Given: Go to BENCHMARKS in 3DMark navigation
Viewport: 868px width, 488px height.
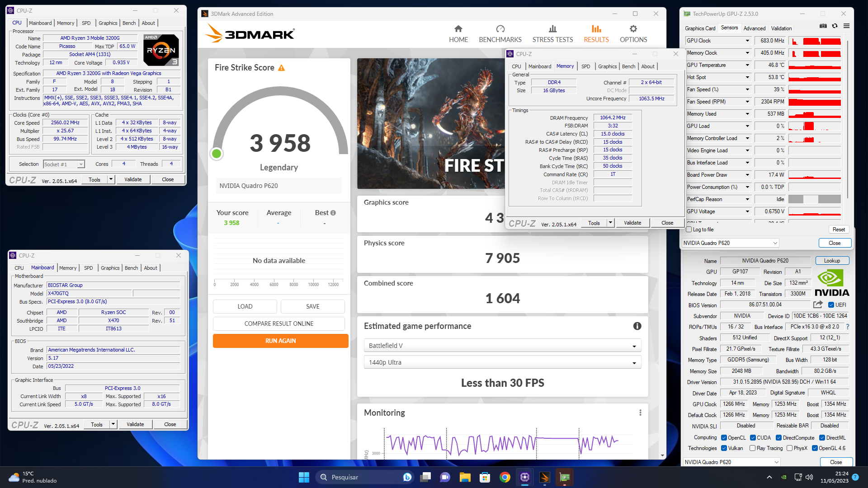Looking at the screenshot, I should (x=500, y=34).
